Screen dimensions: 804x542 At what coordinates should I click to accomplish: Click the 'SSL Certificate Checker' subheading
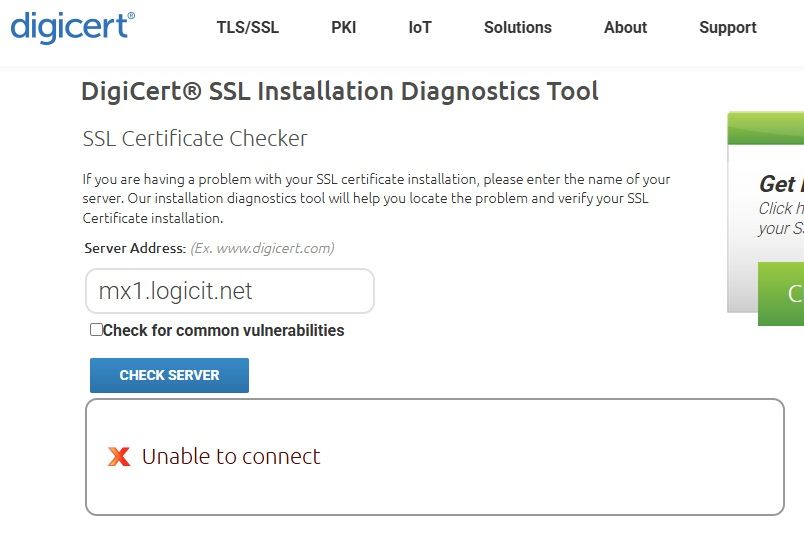(195, 138)
